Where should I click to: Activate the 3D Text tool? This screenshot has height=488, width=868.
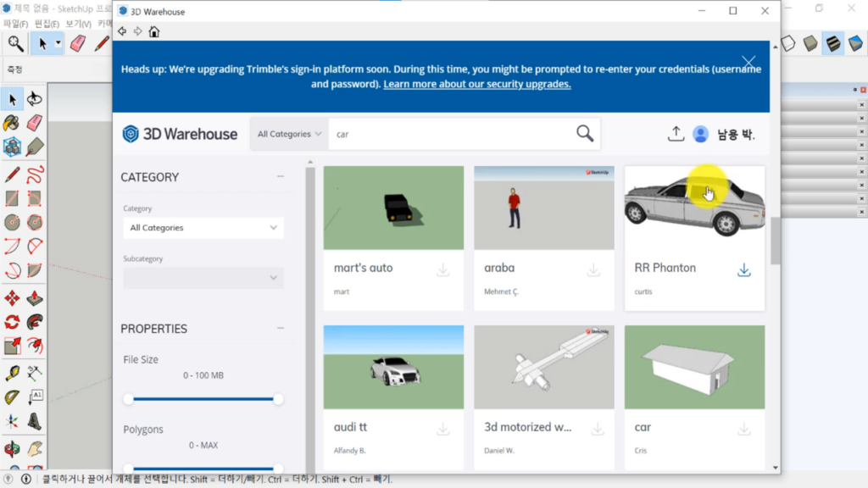34,422
